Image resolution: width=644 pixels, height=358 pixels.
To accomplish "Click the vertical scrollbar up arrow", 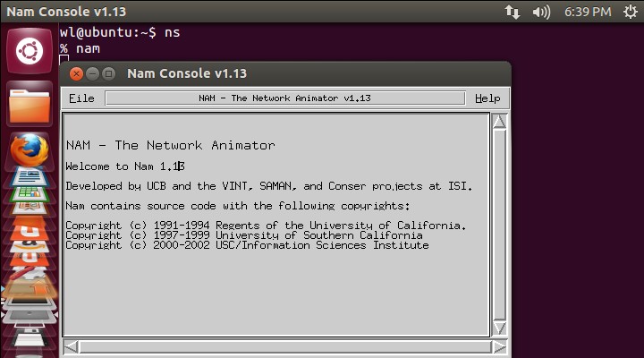I will tap(499, 122).
